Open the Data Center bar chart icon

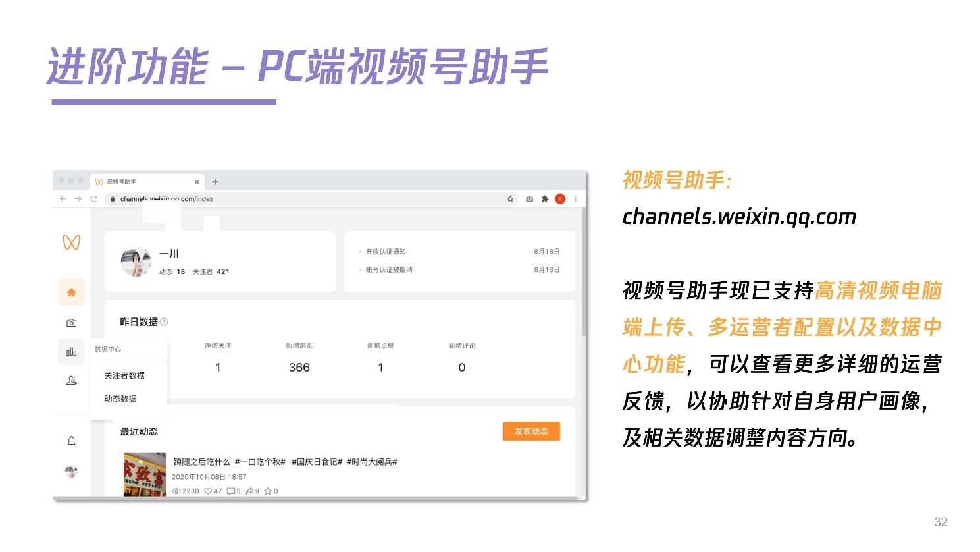coord(72,351)
